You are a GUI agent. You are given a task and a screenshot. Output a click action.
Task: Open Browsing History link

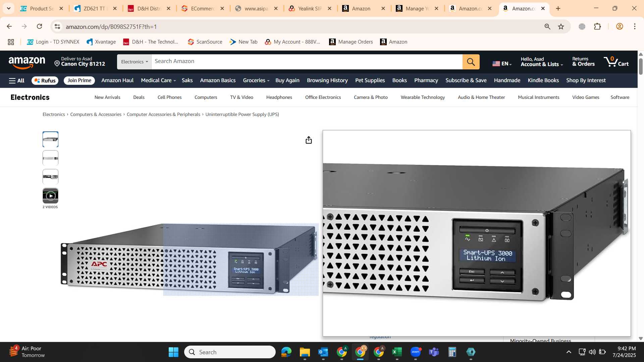(x=327, y=80)
